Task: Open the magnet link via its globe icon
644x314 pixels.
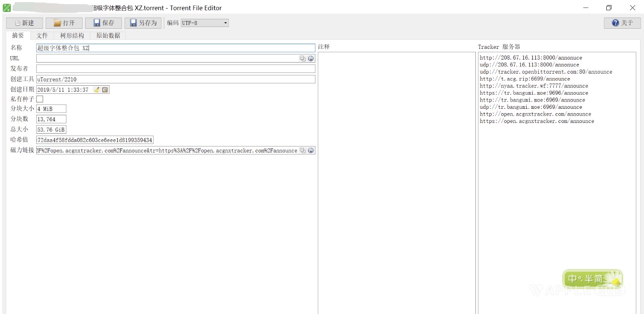Action: point(311,151)
